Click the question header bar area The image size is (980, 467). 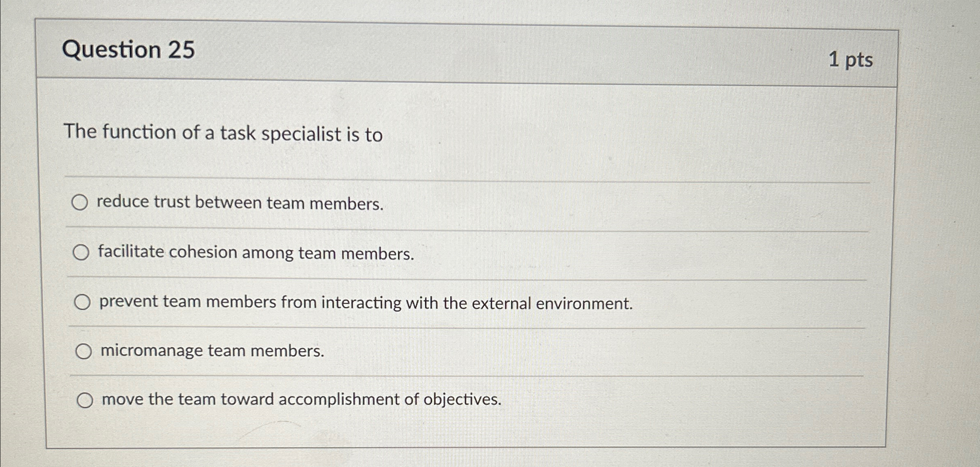pos(489,53)
